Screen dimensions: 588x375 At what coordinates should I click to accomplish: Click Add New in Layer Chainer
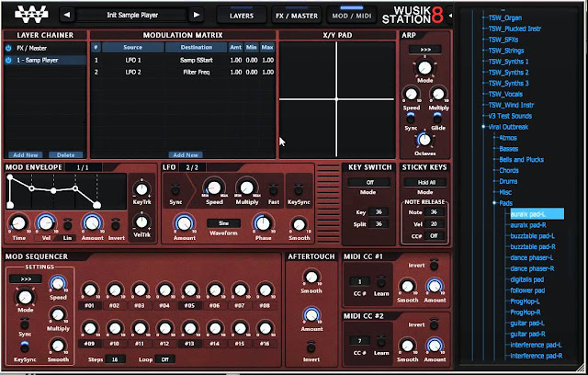pos(26,155)
